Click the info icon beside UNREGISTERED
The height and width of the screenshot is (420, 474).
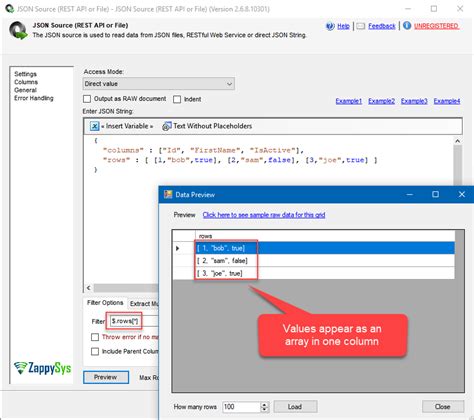click(407, 26)
